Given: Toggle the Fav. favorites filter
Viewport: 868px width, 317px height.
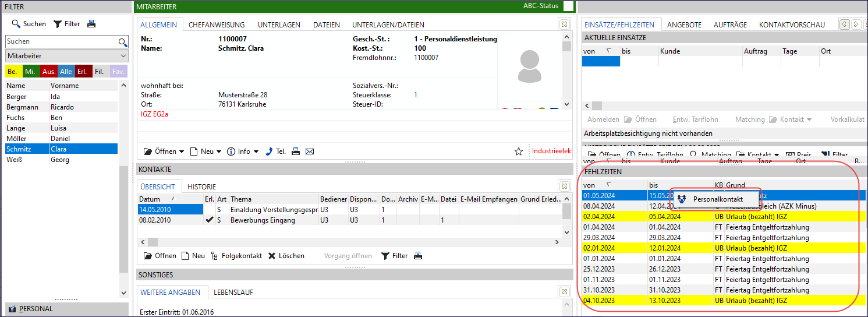Looking at the screenshot, I should tap(119, 72).
